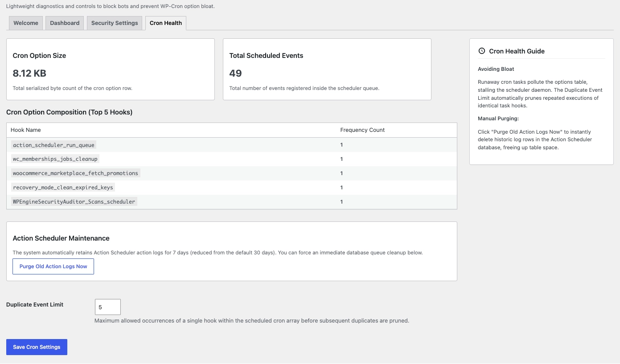This screenshot has width=620, height=364.
Task: Open the Security Settings tab
Action: 115,23
